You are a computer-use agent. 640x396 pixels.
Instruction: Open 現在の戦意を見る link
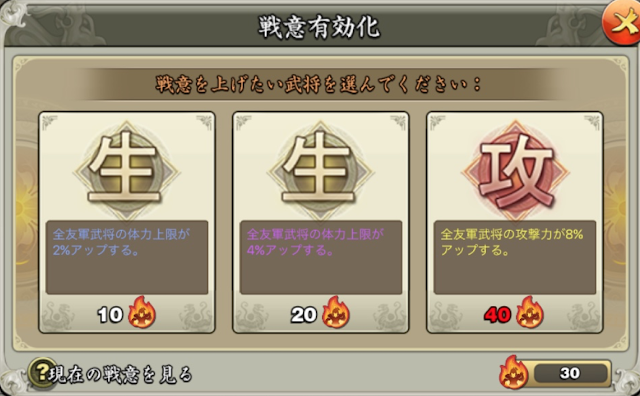tap(120, 374)
